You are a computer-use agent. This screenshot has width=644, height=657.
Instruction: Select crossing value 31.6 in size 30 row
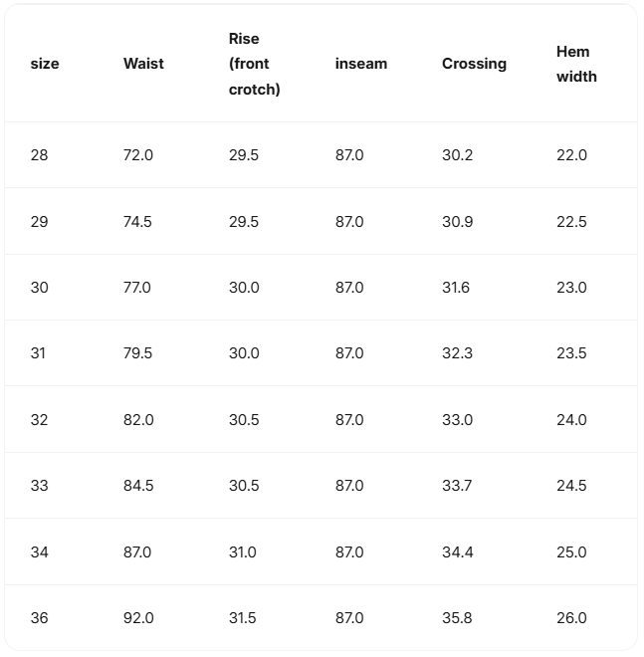[456, 288]
